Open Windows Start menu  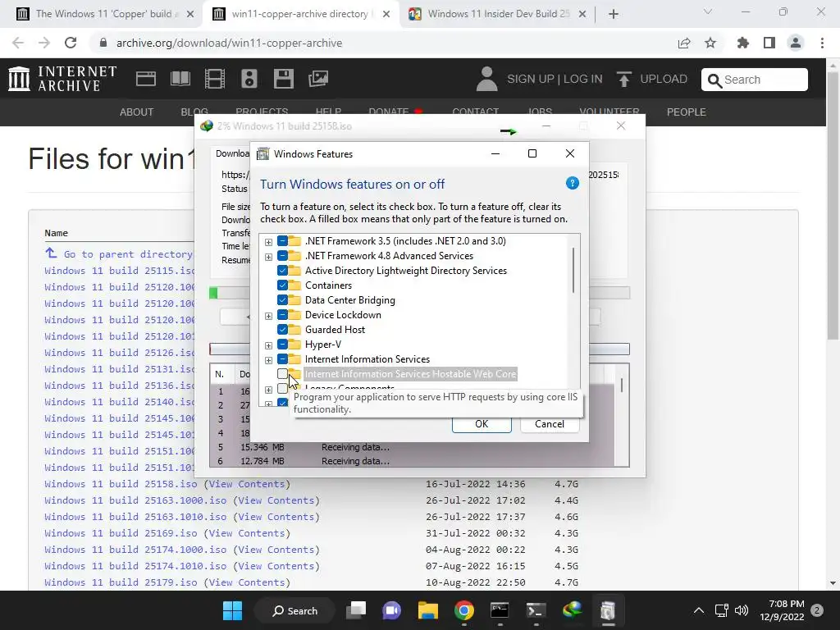click(x=232, y=610)
